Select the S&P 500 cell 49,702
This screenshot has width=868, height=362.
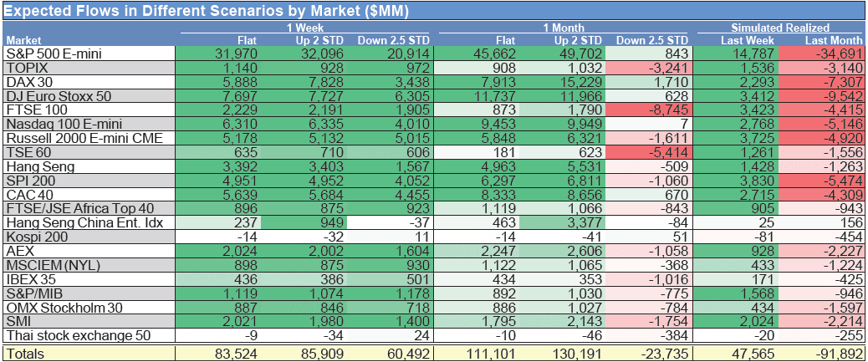pos(563,54)
